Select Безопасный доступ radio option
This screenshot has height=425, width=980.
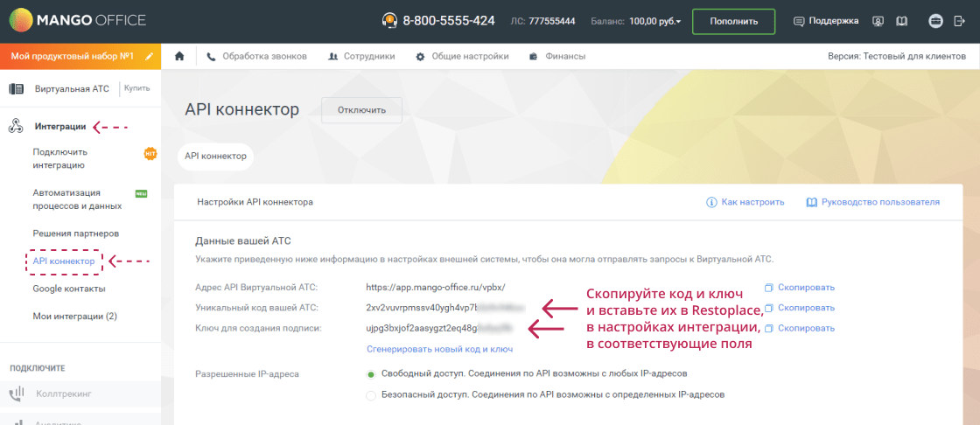(x=371, y=395)
